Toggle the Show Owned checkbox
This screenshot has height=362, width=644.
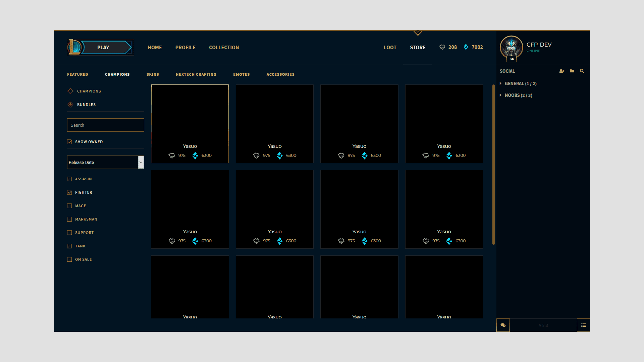point(69,142)
